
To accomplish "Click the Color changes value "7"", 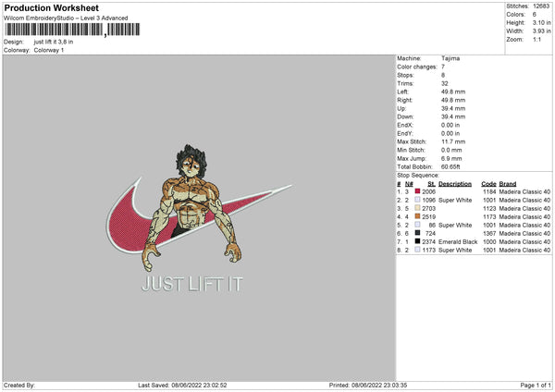I will coord(443,67).
